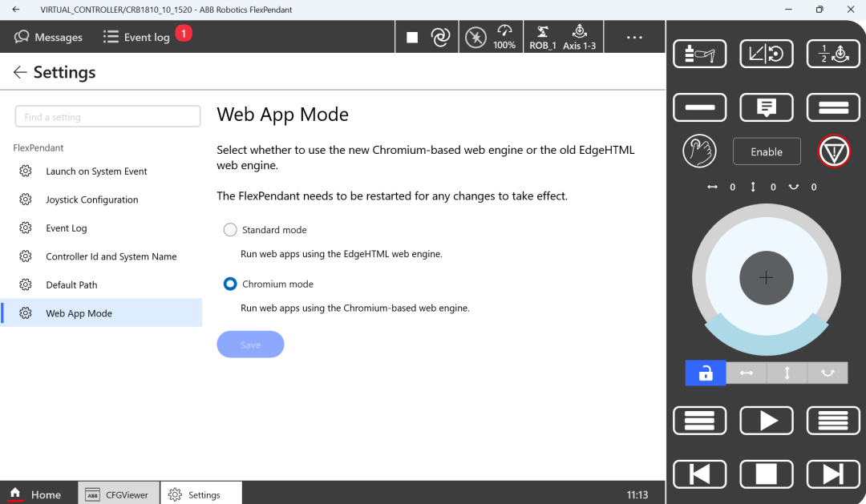This screenshot has width=866, height=504.
Task: Click the Web App Mode heading
Action: pos(283,115)
